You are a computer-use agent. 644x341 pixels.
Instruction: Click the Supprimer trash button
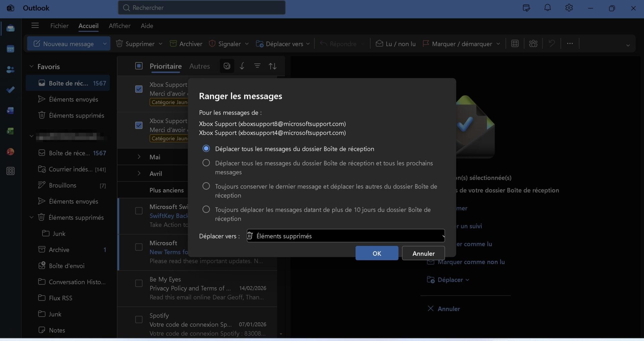click(x=135, y=44)
